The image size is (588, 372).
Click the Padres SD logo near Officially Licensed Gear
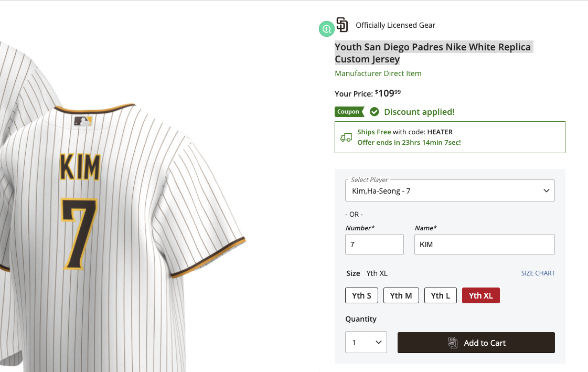click(342, 25)
